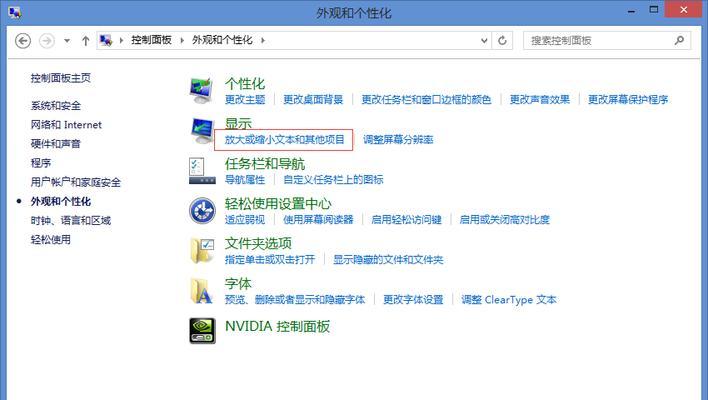Image resolution: width=708 pixels, height=400 pixels.
Task: Click the 任务栏和导航 icon
Action: coord(201,171)
